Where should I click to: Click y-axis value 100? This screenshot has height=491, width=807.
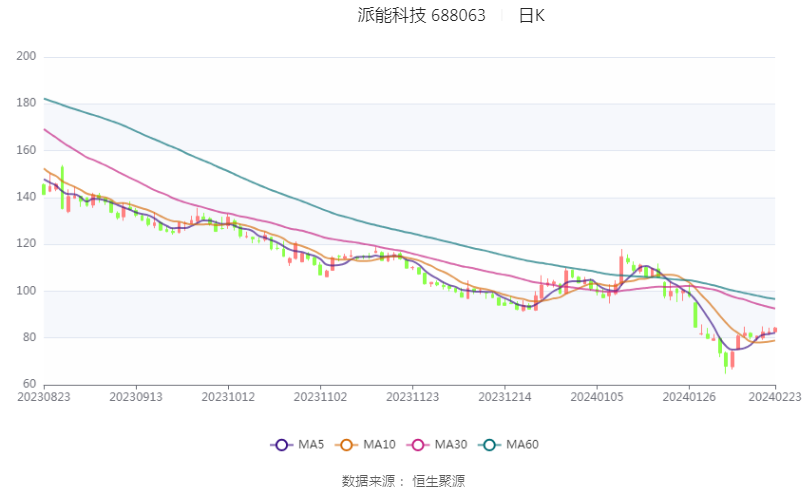point(26,291)
